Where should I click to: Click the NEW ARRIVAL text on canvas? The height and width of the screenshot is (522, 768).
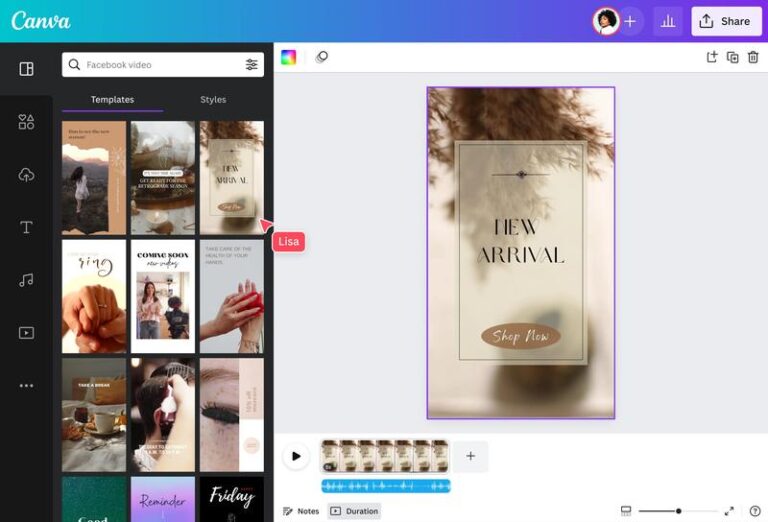coord(521,241)
